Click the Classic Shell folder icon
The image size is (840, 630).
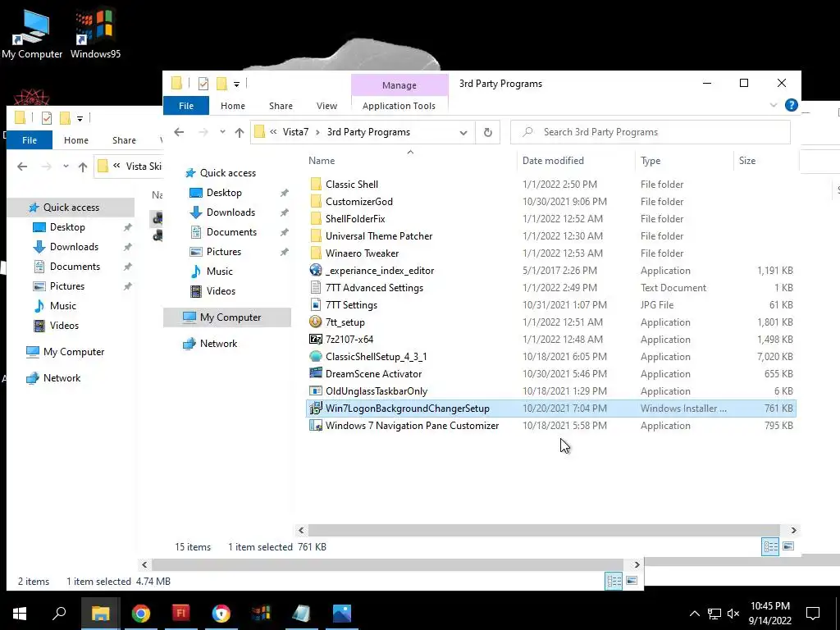(x=316, y=185)
